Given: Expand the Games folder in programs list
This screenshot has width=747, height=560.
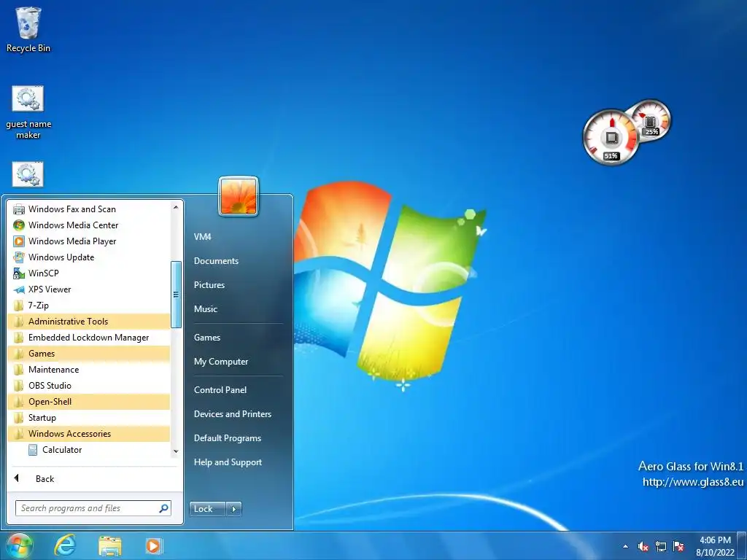Looking at the screenshot, I should [x=89, y=354].
